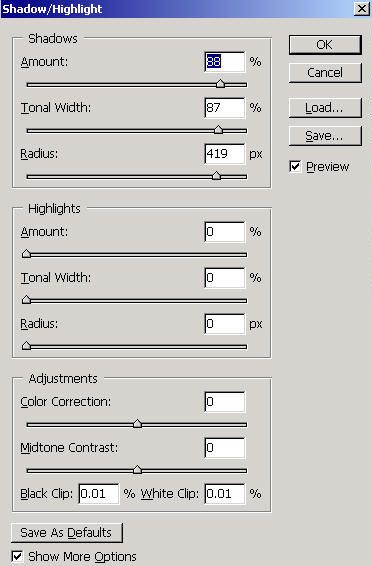Click the Highlights Amount slider handle
372x566 pixels.
point(26,253)
